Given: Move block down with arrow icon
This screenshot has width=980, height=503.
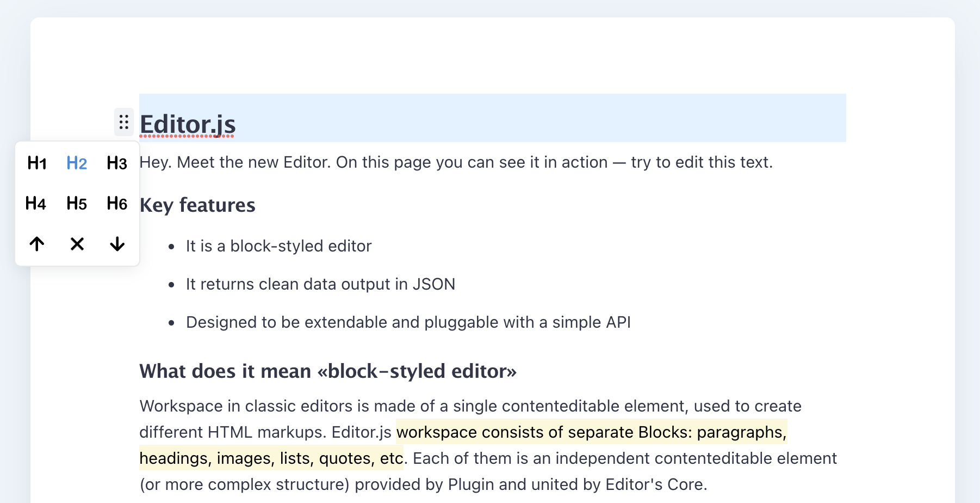Looking at the screenshot, I should pos(117,244).
